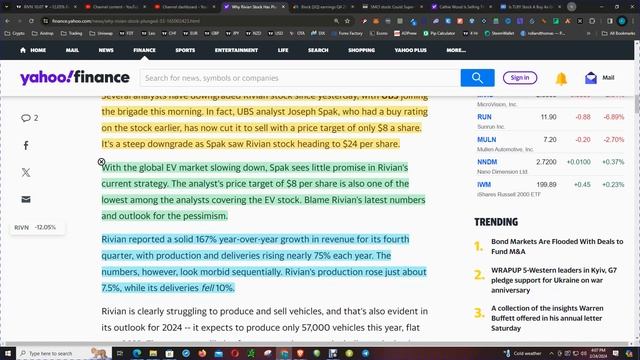
Task: Open a new browser tab
Action: 571,7
